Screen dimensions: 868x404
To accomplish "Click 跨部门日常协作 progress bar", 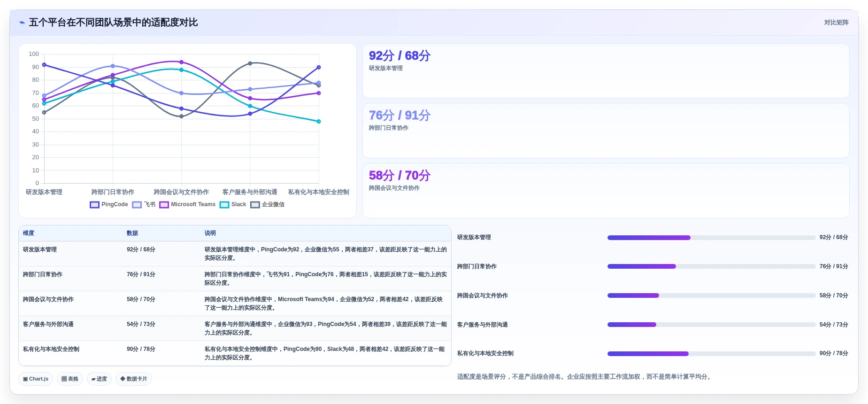I will click(711, 266).
